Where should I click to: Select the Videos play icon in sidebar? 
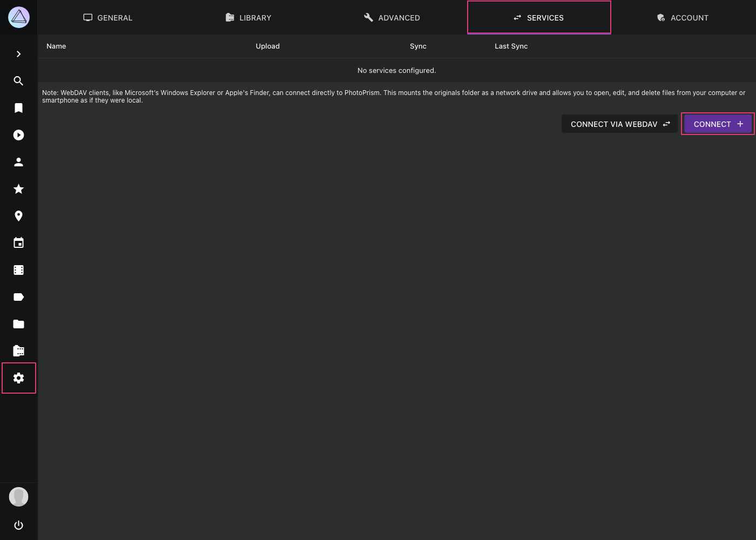pyautogui.click(x=18, y=135)
